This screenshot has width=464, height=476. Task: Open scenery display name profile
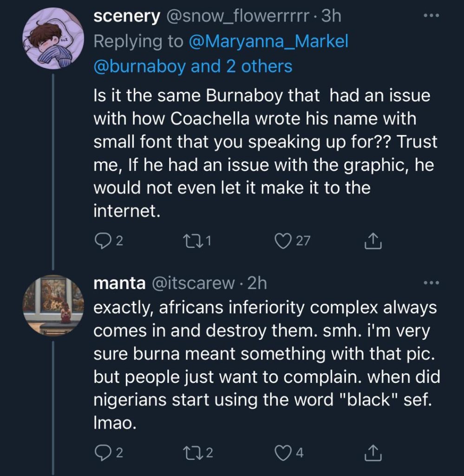tap(126, 16)
